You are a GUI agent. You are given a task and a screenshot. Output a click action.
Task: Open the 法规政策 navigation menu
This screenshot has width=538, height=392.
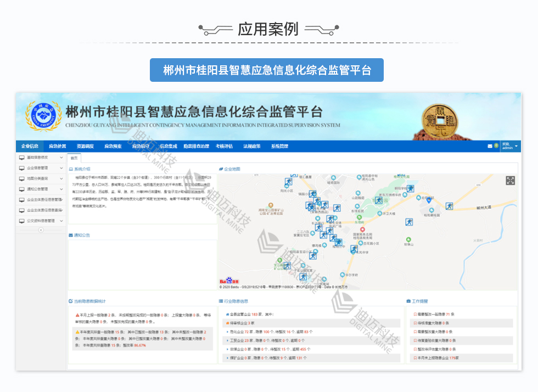click(251, 147)
